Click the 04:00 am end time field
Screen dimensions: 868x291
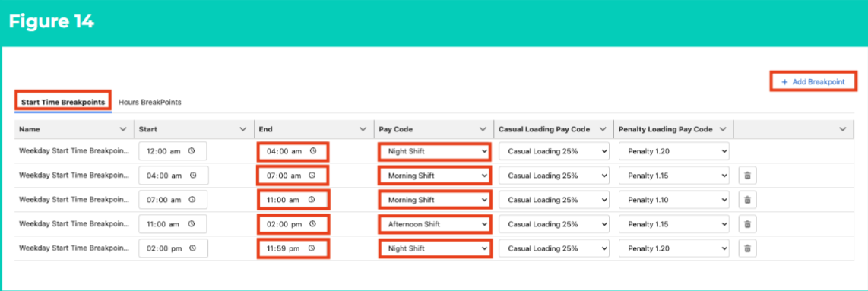(x=293, y=151)
